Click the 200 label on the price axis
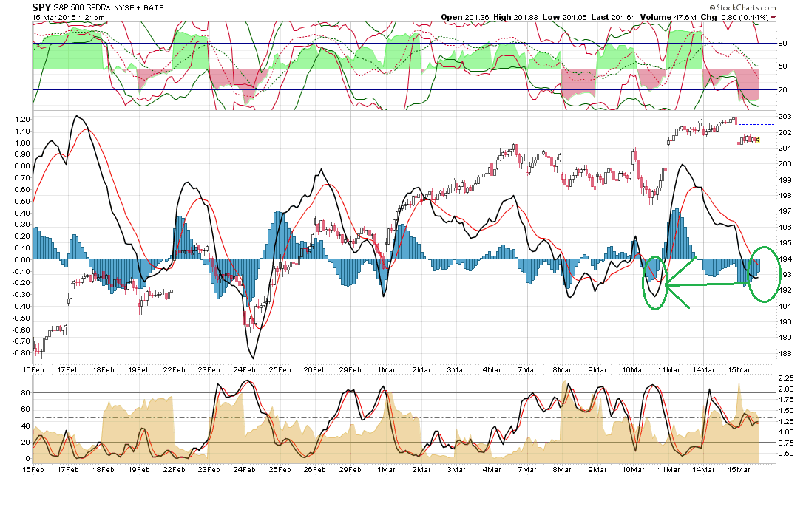 pyautogui.click(x=785, y=164)
